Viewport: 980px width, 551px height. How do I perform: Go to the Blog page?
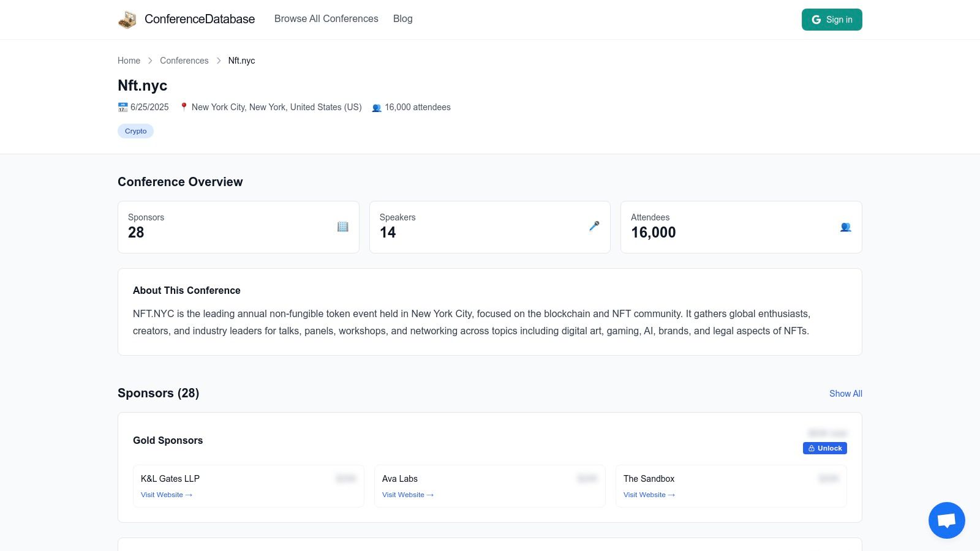[x=402, y=19]
